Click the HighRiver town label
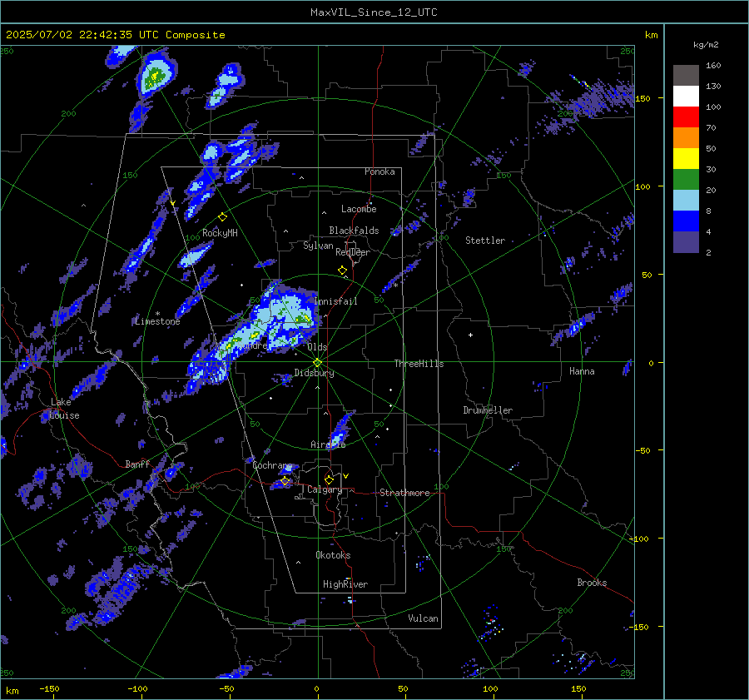This screenshot has height=700, width=749. (345, 584)
